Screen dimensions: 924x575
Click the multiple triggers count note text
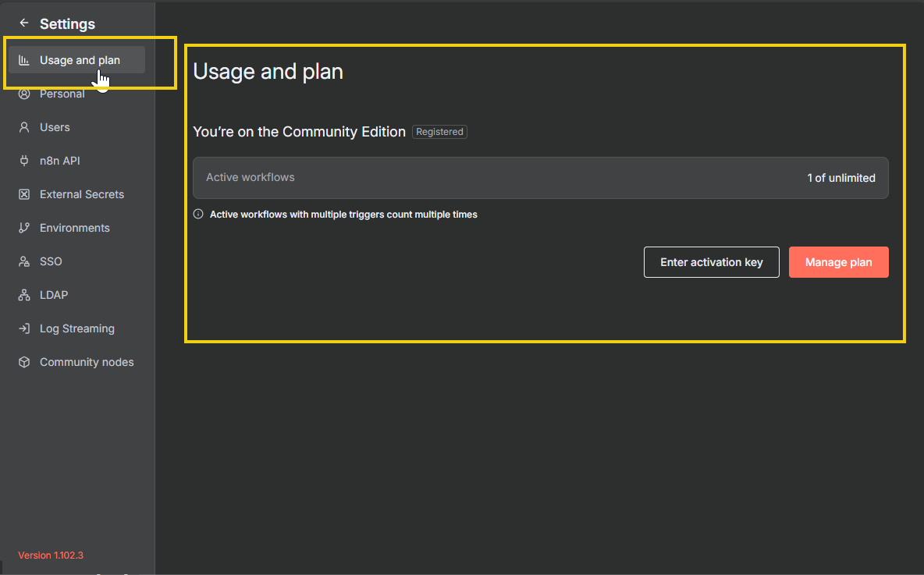tap(343, 215)
